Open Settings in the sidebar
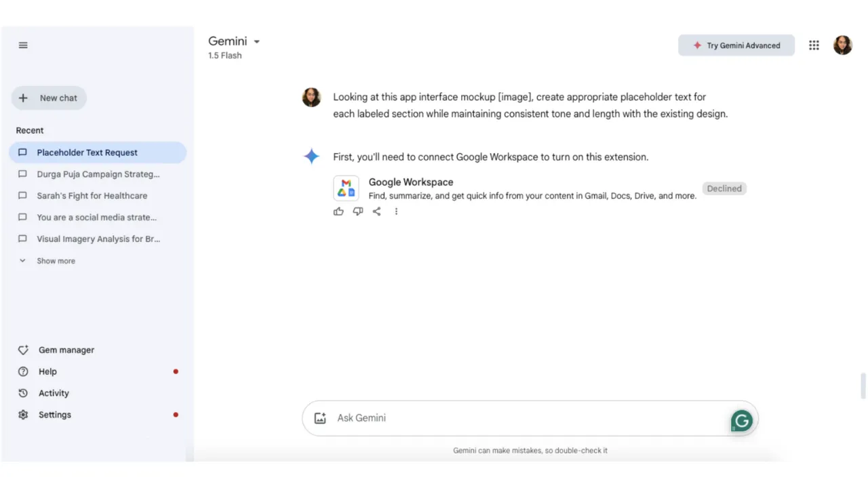Viewport: 868px width, 488px height. tap(55, 415)
